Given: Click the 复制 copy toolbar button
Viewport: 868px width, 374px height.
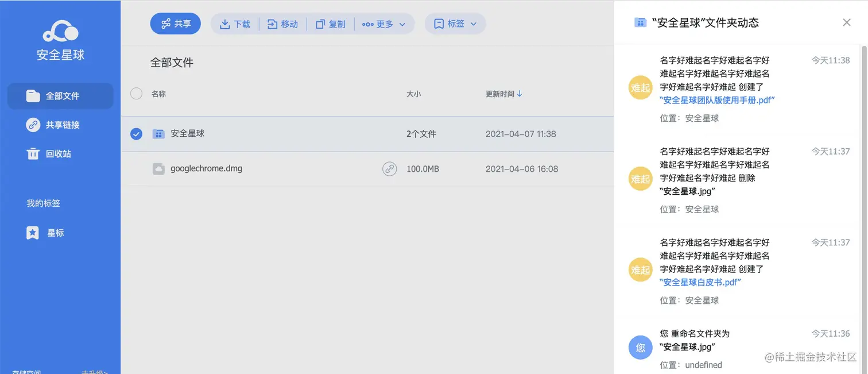Looking at the screenshot, I should [331, 24].
